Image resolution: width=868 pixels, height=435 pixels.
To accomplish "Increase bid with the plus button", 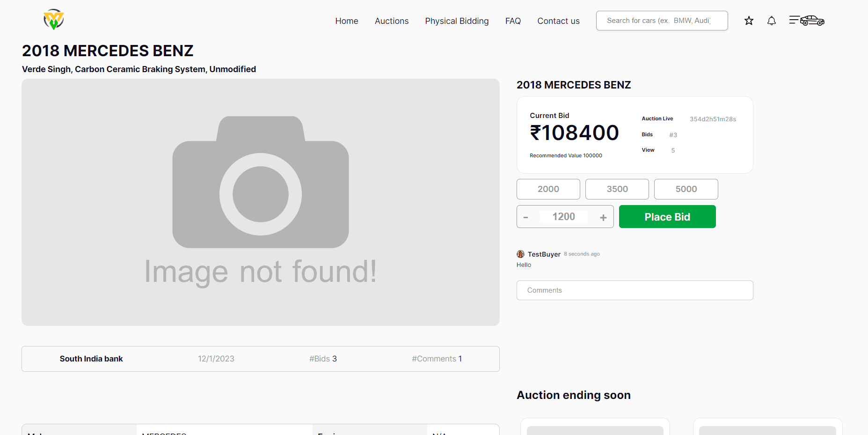I will pyautogui.click(x=603, y=217).
